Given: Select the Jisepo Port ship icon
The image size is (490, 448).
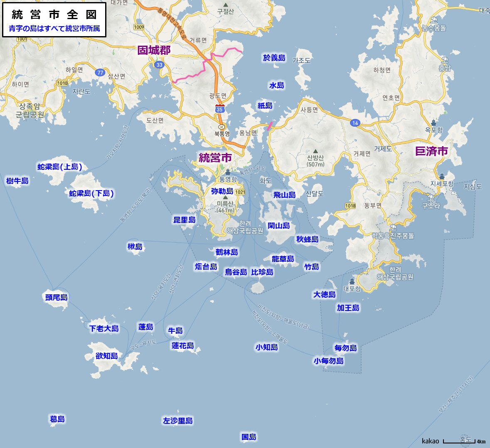Looking at the screenshot, I should (x=441, y=176).
